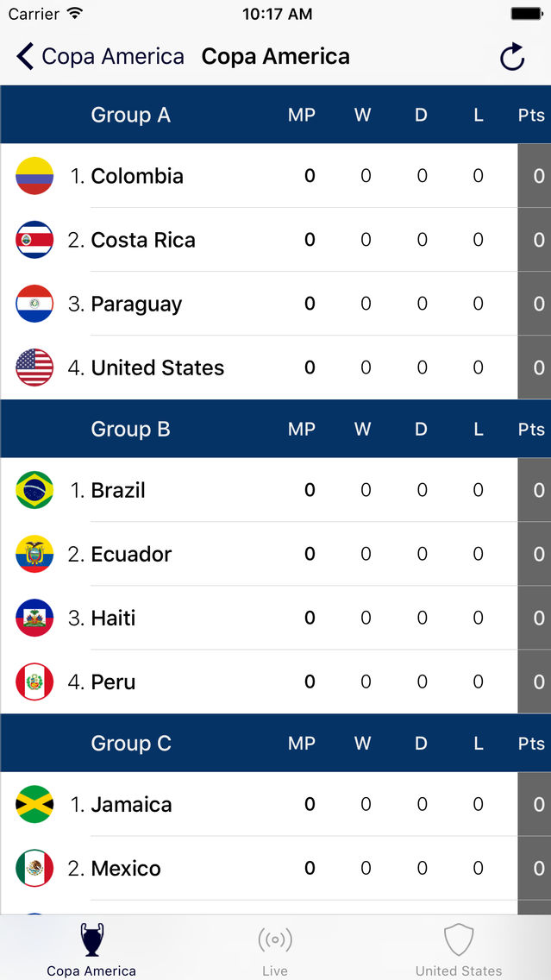Open the United States shield tab
The image size is (551, 980).
pyautogui.click(x=458, y=948)
